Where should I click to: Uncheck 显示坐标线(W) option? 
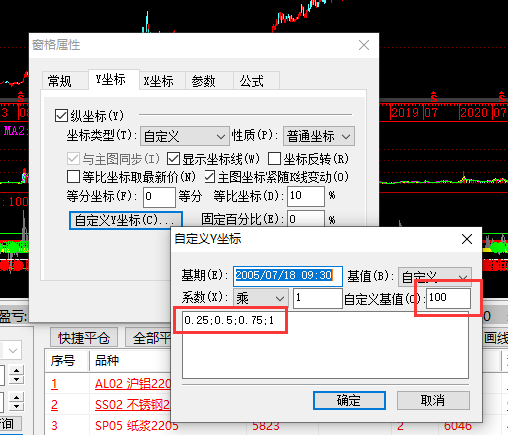(173, 159)
